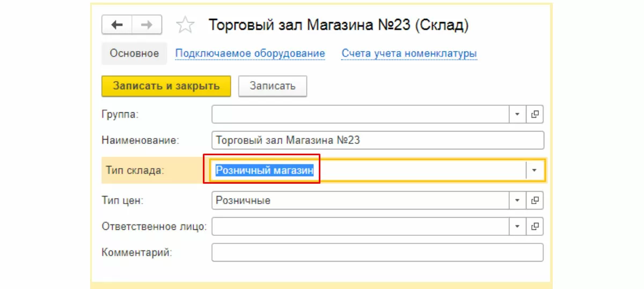Click the Записать и закрыть button

click(166, 86)
